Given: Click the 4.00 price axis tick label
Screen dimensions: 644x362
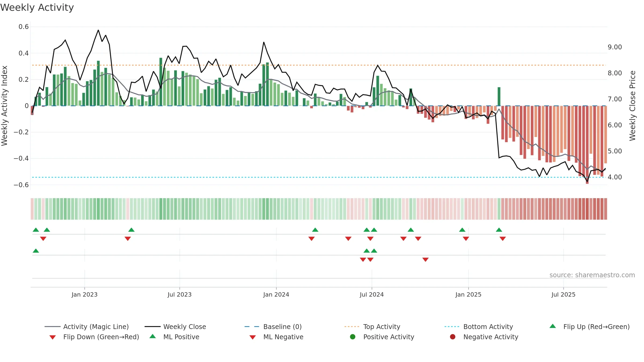Looking at the screenshot, I should pyautogui.click(x=615, y=177).
